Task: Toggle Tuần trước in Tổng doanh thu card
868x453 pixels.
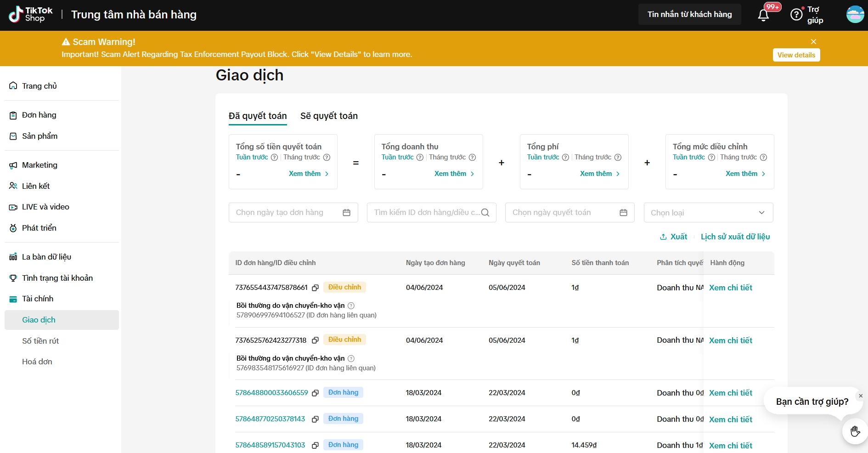Action: pyautogui.click(x=397, y=157)
